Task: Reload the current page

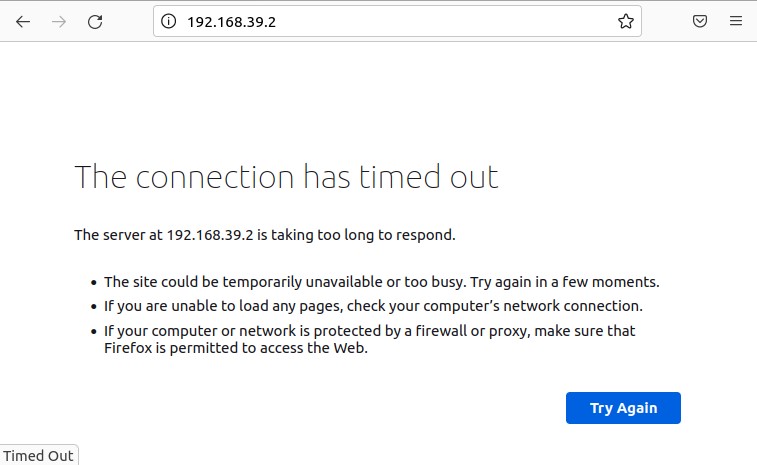Action: tap(95, 21)
